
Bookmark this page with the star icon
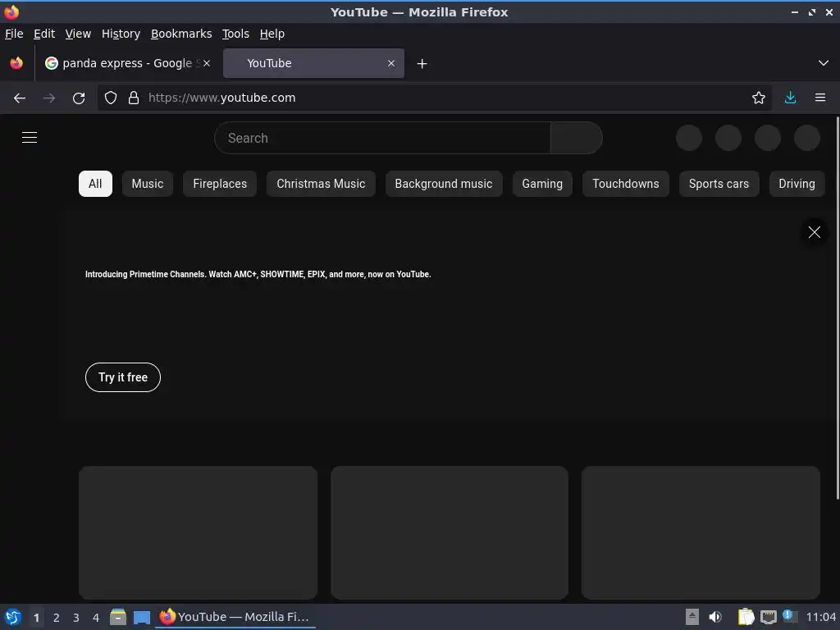tap(759, 98)
